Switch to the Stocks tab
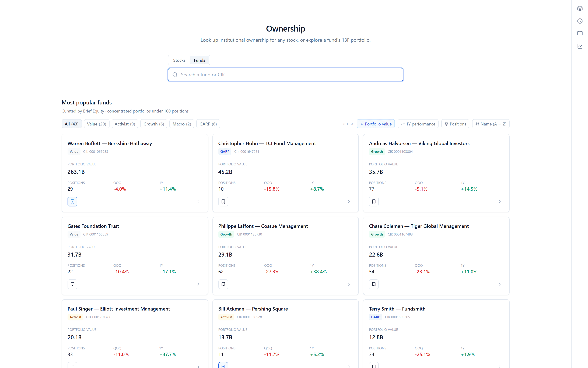Viewport: 588px width, 368px height. 179,60
